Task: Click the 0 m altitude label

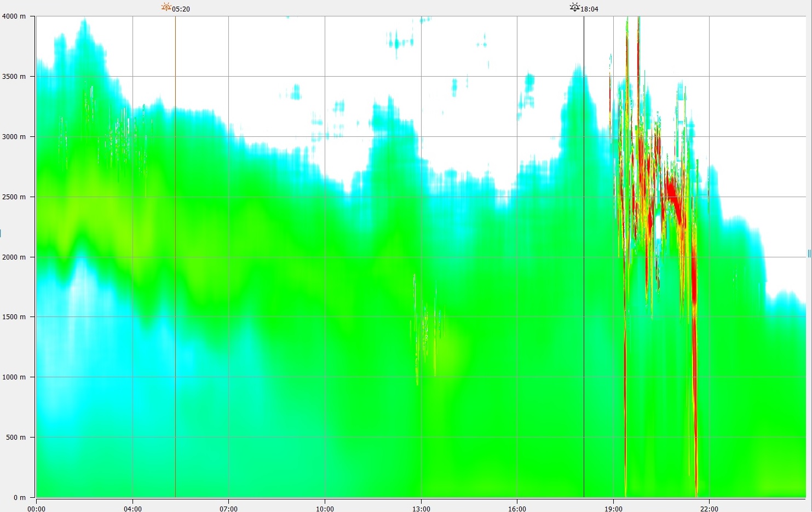Action: pyautogui.click(x=19, y=497)
